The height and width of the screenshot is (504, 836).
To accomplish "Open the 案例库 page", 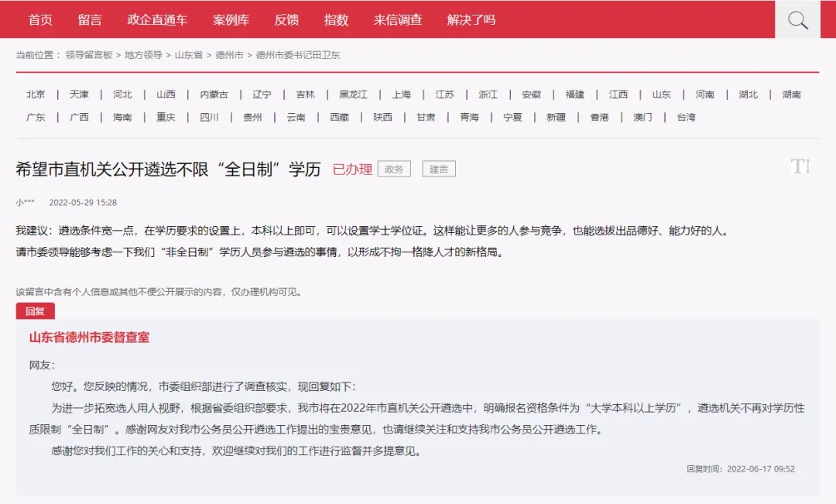I will point(231,19).
